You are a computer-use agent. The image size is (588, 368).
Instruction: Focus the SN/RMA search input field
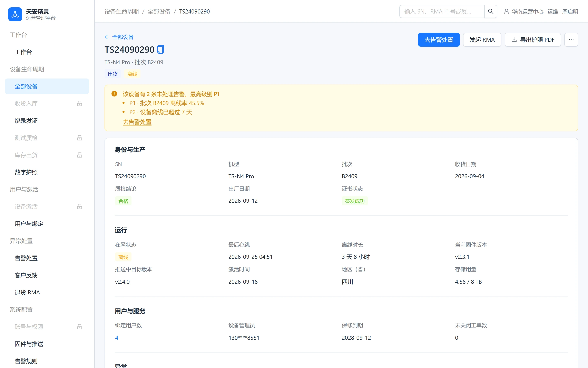pos(442,11)
